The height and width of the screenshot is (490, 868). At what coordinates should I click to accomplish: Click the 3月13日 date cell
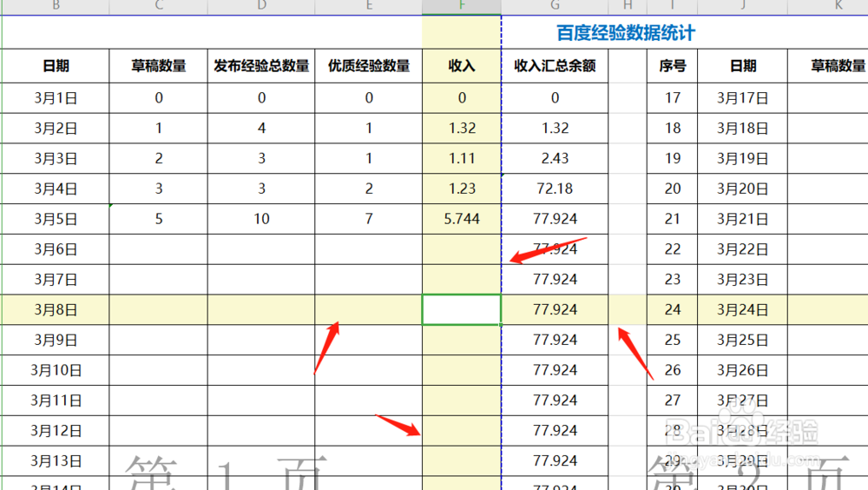click(x=56, y=460)
